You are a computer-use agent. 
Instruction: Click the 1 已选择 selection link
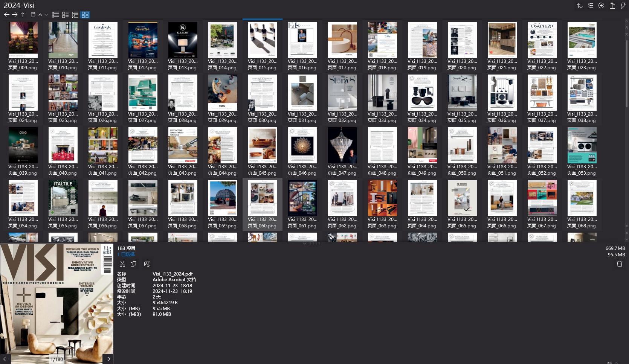pyautogui.click(x=127, y=254)
